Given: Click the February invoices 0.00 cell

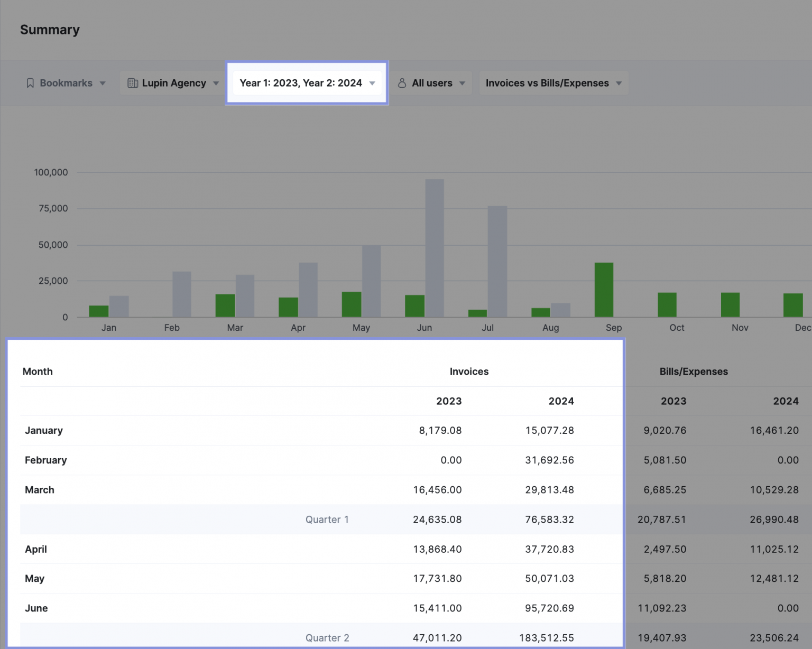Looking at the screenshot, I should point(451,460).
